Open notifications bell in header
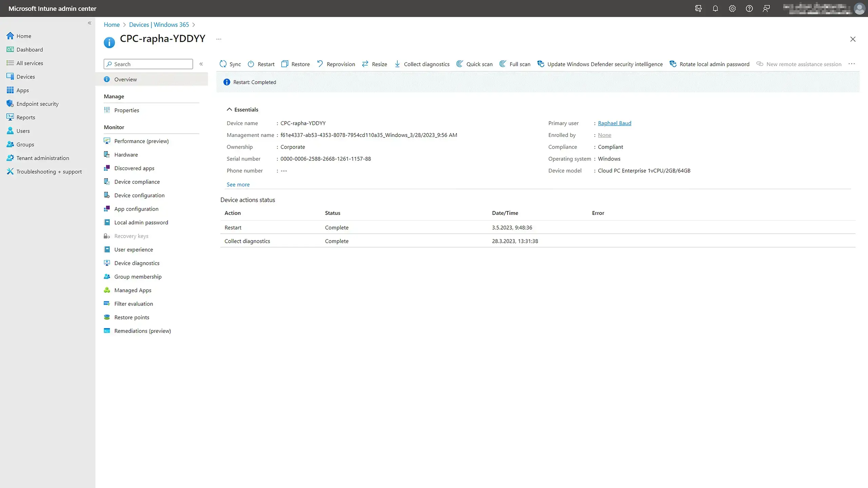This screenshot has height=488, width=868. 715,8
